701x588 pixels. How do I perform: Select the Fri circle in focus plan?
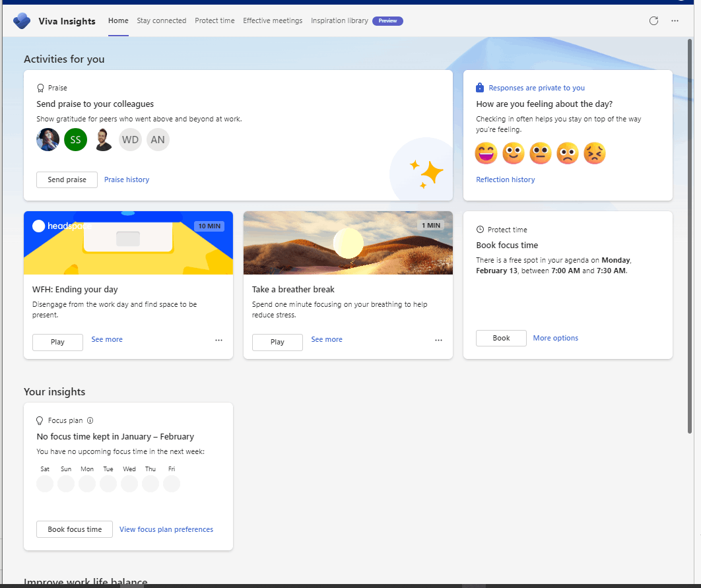pyautogui.click(x=172, y=484)
